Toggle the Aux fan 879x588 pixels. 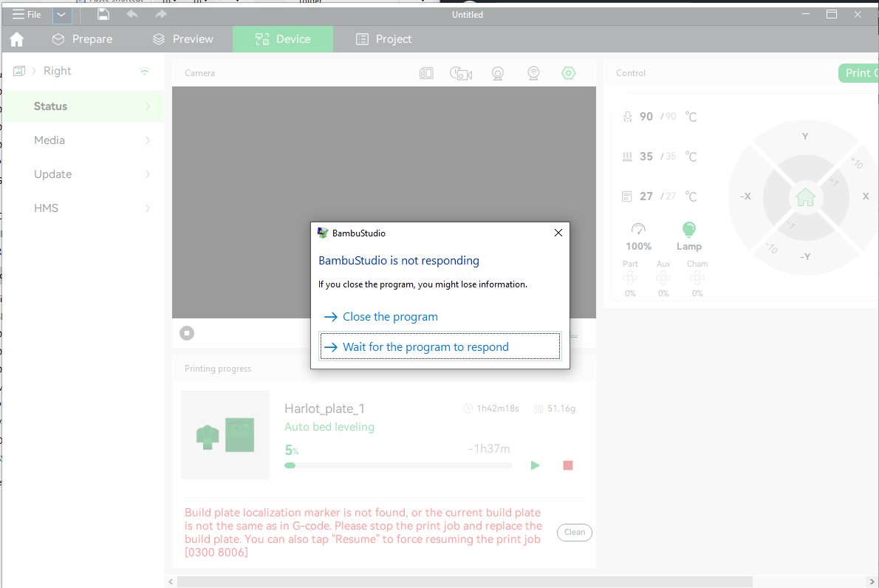(x=663, y=278)
